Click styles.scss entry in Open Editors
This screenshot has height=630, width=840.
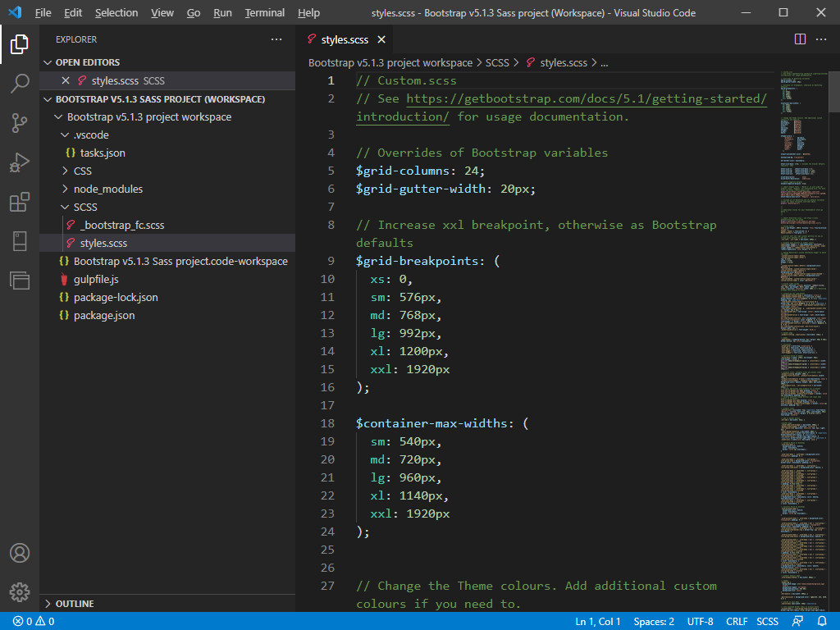point(168,80)
